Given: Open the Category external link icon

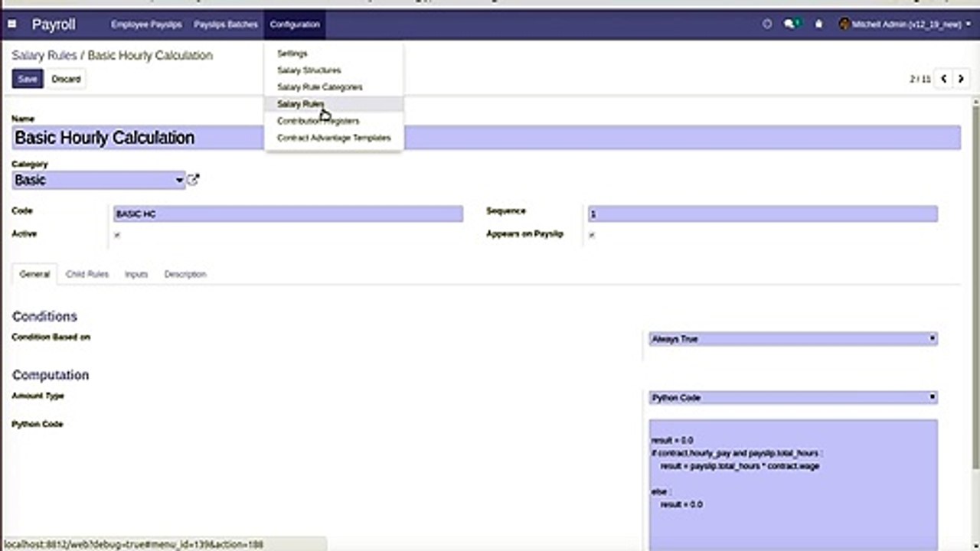Looking at the screenshot, I should tap(193, 180).
